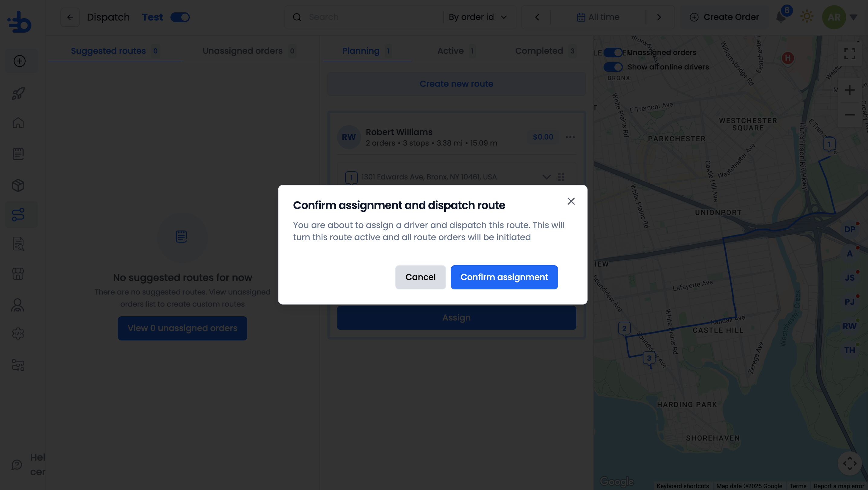Viewport: 868px width, 490px height.
Task: Switch to Completed tab
Action: [546, 51]
